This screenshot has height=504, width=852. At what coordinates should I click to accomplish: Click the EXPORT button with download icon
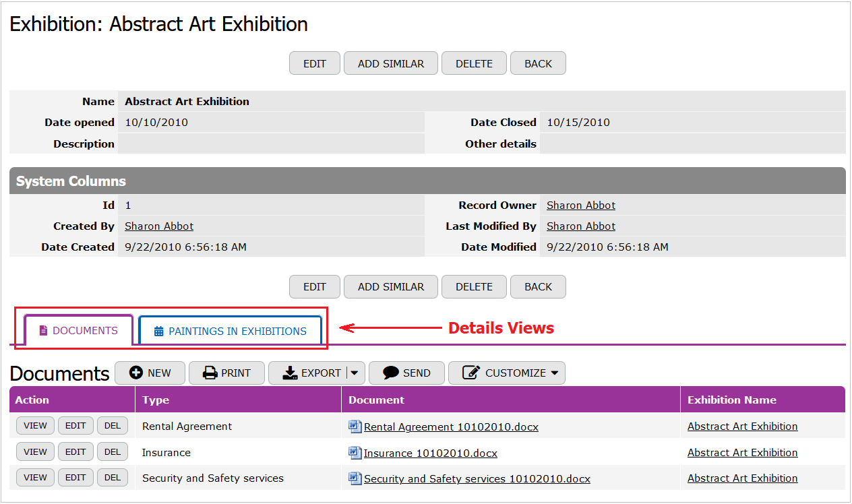pos(307,373)
